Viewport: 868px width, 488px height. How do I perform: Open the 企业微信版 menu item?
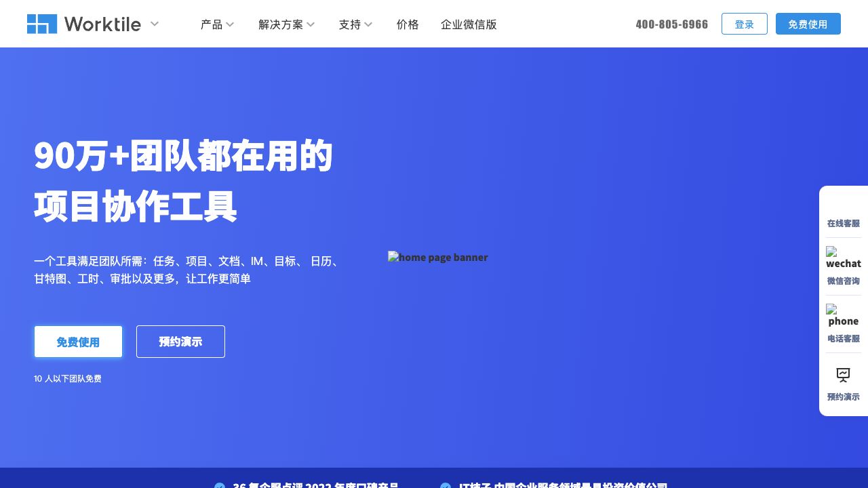tap(469, 24)
